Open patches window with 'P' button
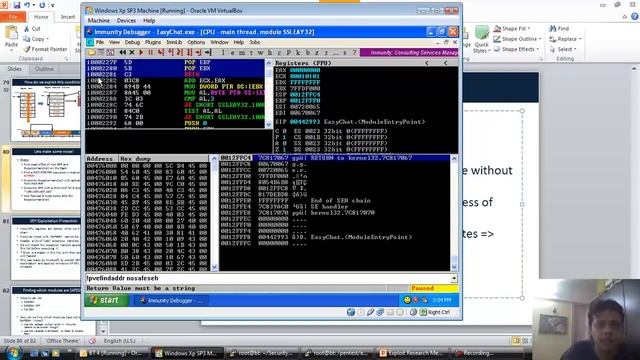The image size is (640, 360). pyautogui.click(x=289, y=52)
